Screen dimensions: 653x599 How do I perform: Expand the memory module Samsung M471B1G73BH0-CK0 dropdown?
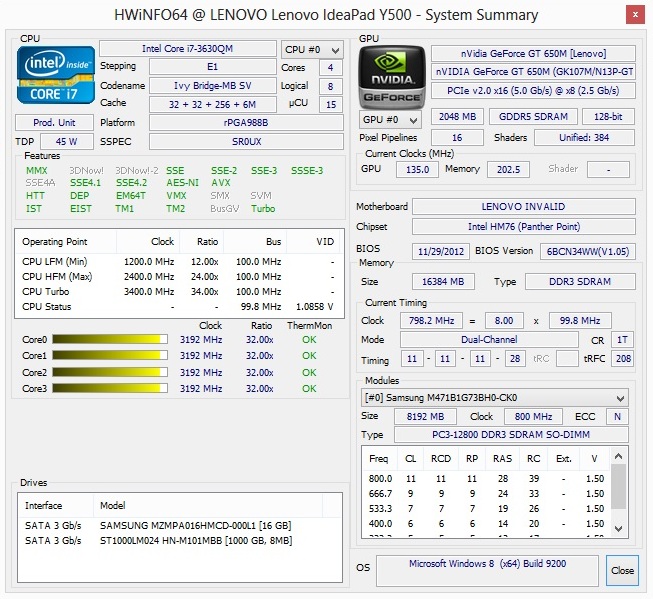[x=495, y=398]
